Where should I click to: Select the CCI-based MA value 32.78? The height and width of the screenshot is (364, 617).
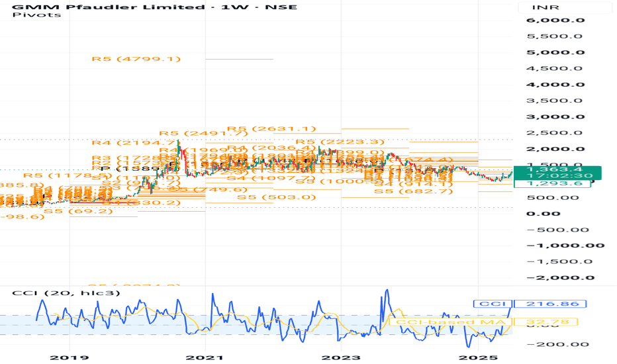point(546,322)
